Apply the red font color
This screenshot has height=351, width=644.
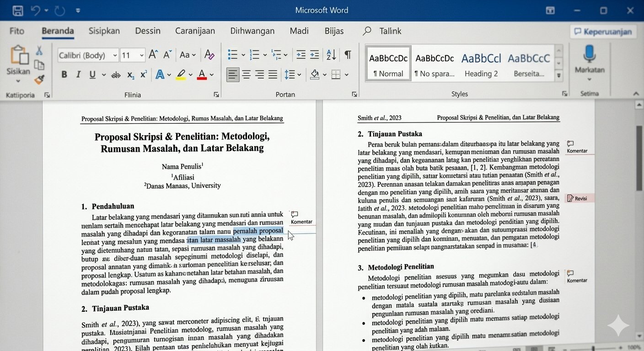tap(202, 74)
